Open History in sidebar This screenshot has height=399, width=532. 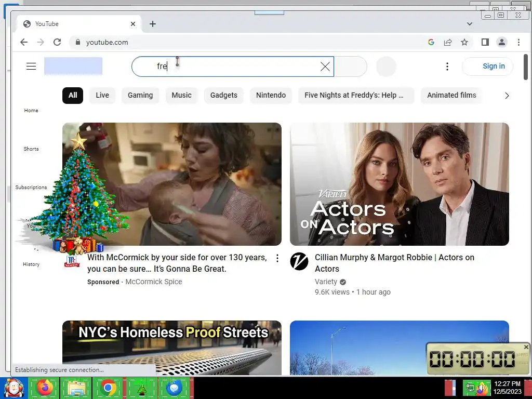click(x=31, y=264)
